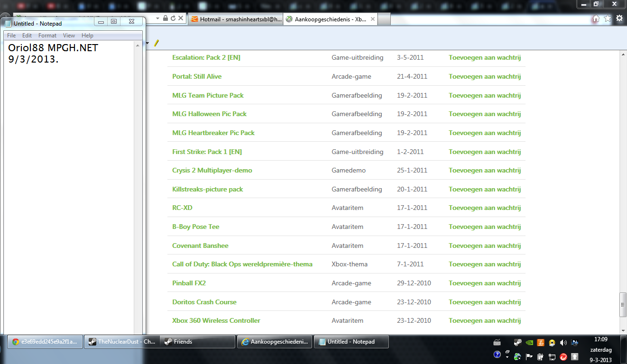The image size is (627, 364).
Task: Open the File menu in Notepad
Action: [x=11, y=36]
